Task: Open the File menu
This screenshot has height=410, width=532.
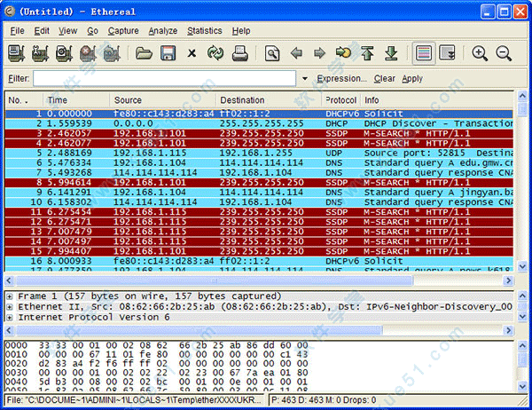Action: coord(18,31)
